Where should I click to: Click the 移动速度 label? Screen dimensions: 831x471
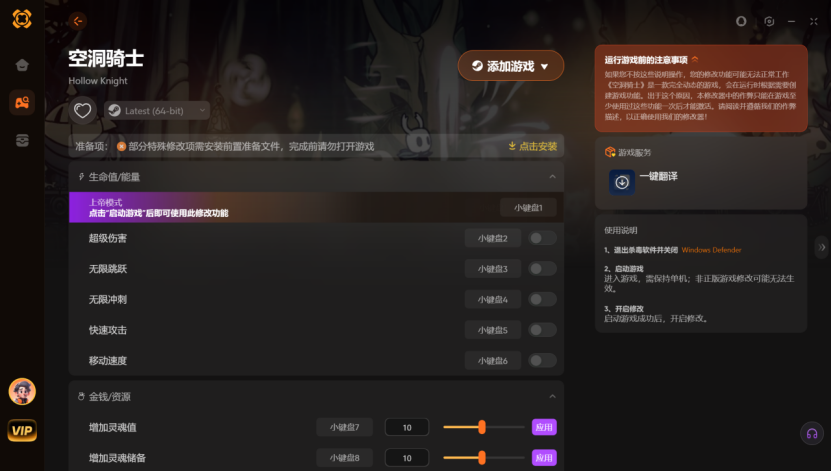pos(108,361)
